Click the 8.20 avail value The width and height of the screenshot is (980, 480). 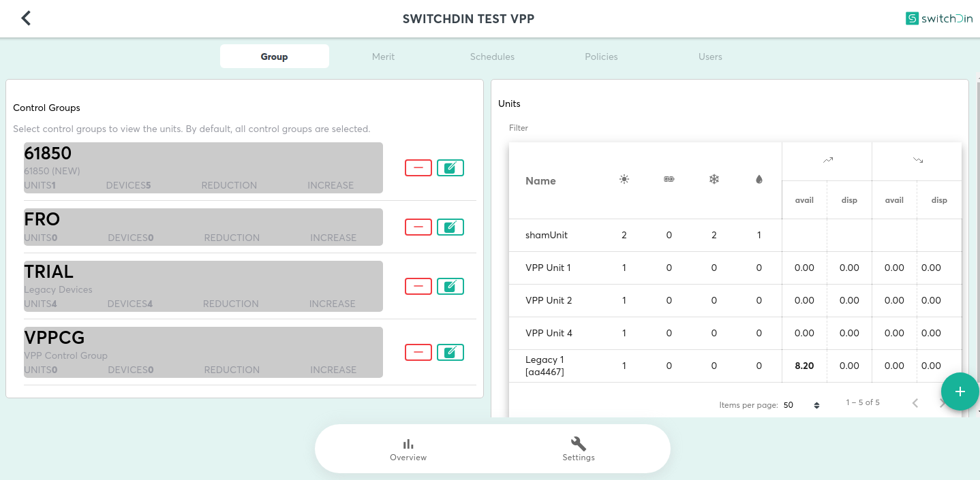tap(804, 366)
